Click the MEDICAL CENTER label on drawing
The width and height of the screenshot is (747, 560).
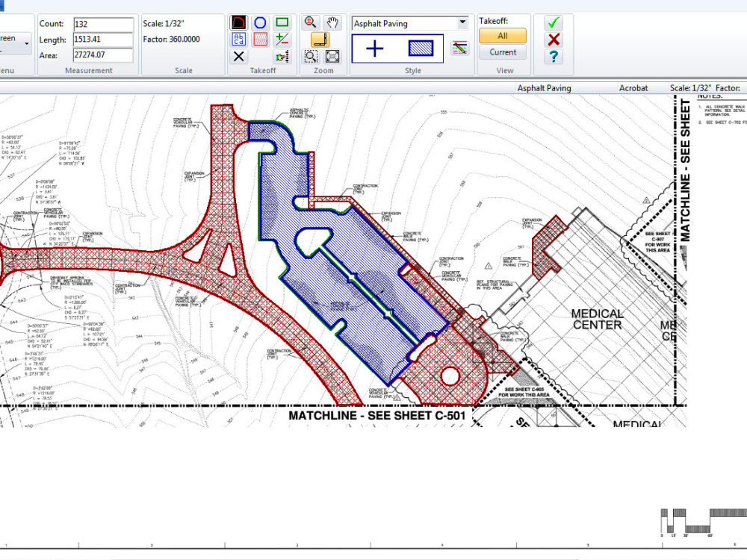598,320
